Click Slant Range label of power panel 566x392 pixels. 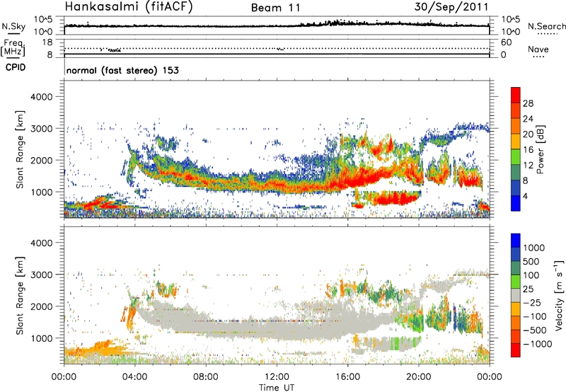point(20,149)
